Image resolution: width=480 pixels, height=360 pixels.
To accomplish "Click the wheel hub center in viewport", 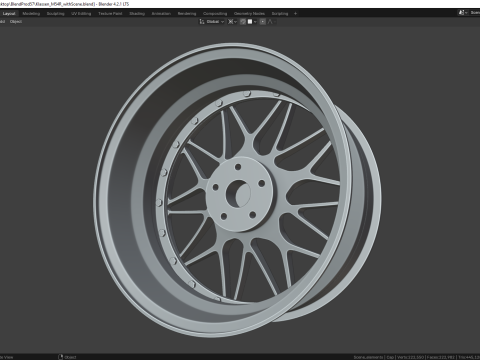I will point(238,193).
